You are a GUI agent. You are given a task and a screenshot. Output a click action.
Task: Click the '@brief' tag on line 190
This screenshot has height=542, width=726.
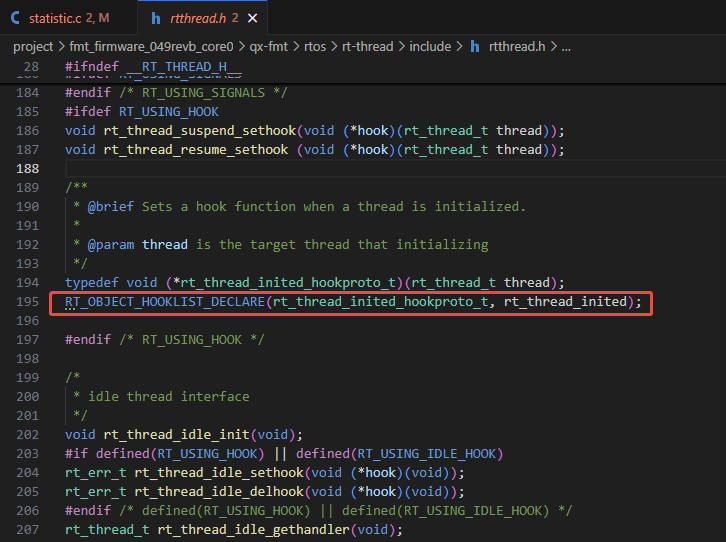click(x=111, y=206)
